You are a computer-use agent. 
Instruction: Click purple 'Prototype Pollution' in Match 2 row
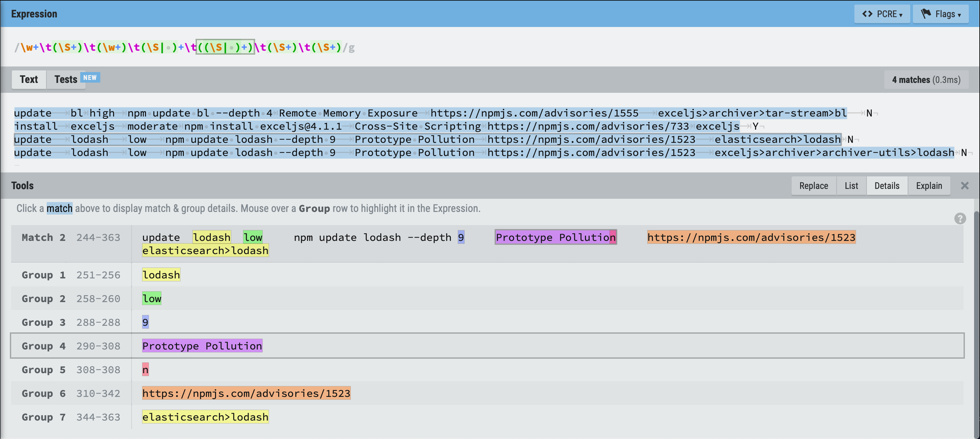tap(555, 238)
